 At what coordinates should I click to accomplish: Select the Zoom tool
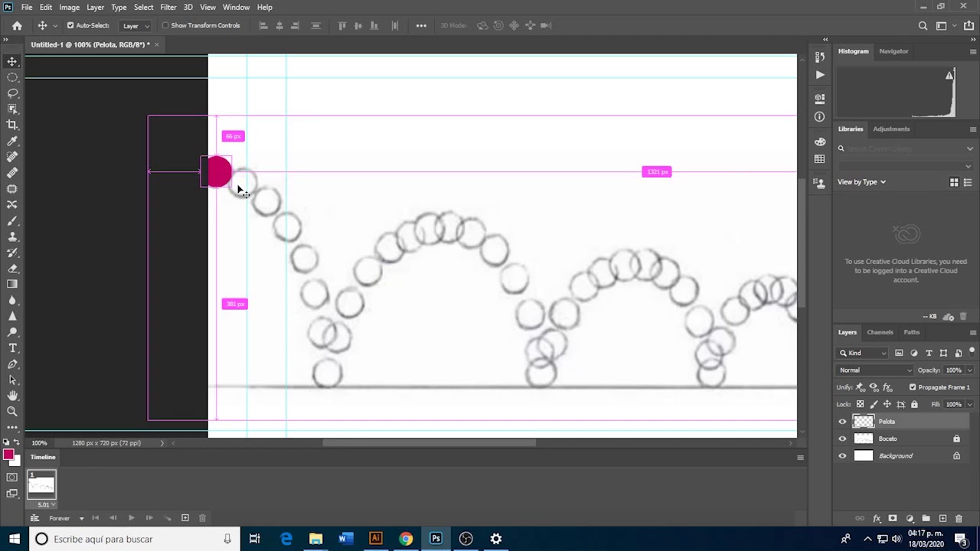click(12, 412)
